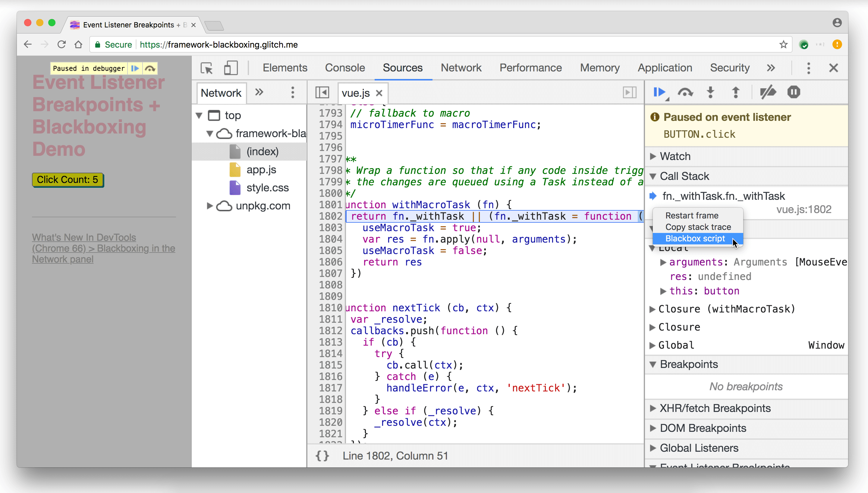Click the close vue.js tab icon
The height and width of the screenshot is (493, 868).
point(380,93)
